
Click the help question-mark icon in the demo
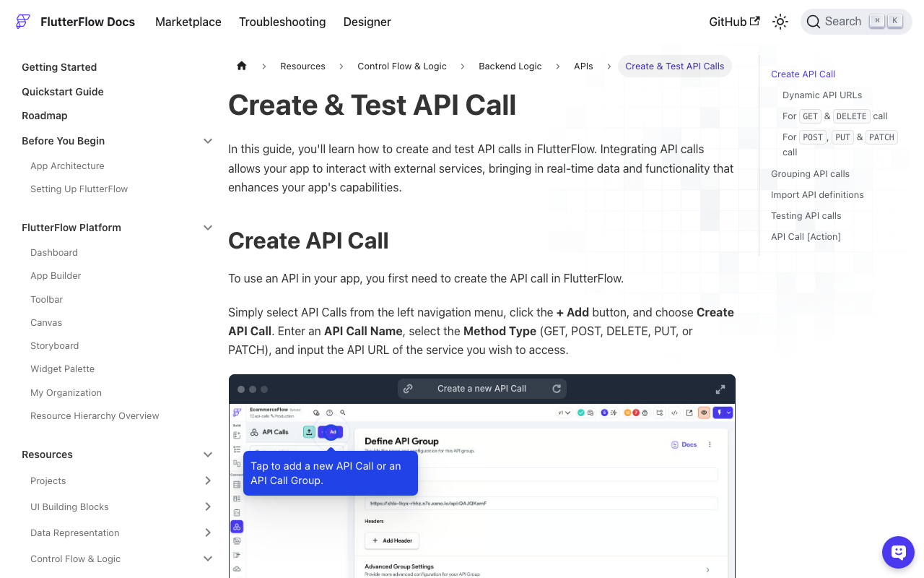329,413
